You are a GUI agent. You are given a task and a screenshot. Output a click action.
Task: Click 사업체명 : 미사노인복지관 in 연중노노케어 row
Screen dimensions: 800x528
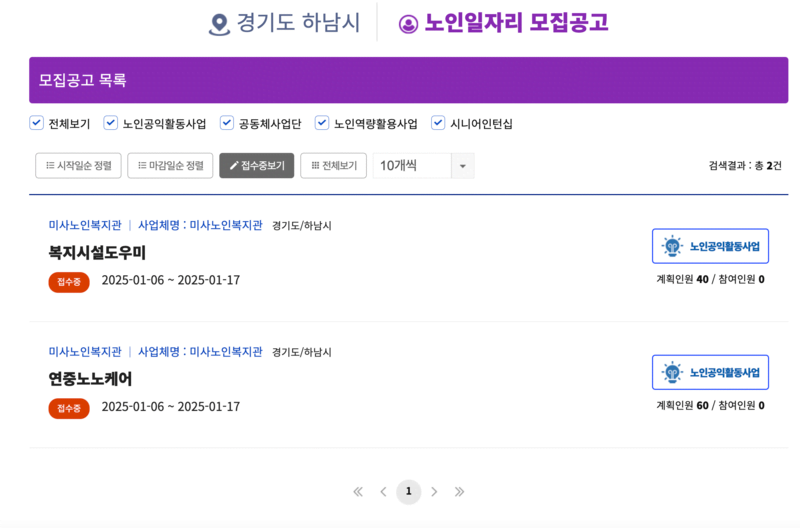pyautogui.click(x=200, y=351)
